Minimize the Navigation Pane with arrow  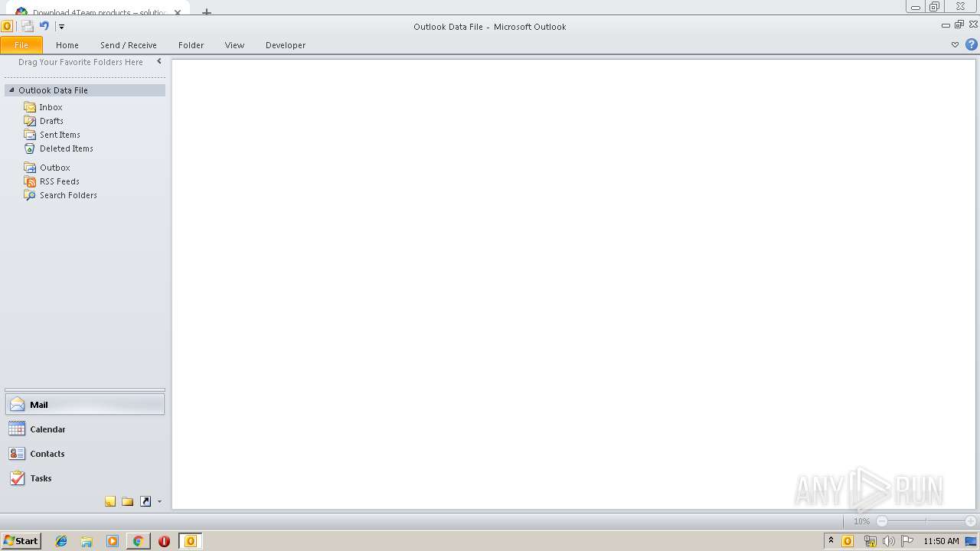(159, 61)
